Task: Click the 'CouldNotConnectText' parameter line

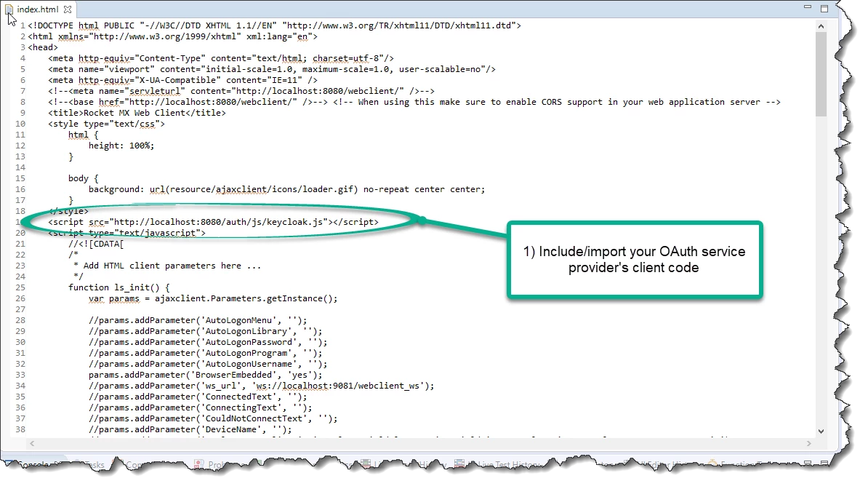Action: (x=213, y=418)
